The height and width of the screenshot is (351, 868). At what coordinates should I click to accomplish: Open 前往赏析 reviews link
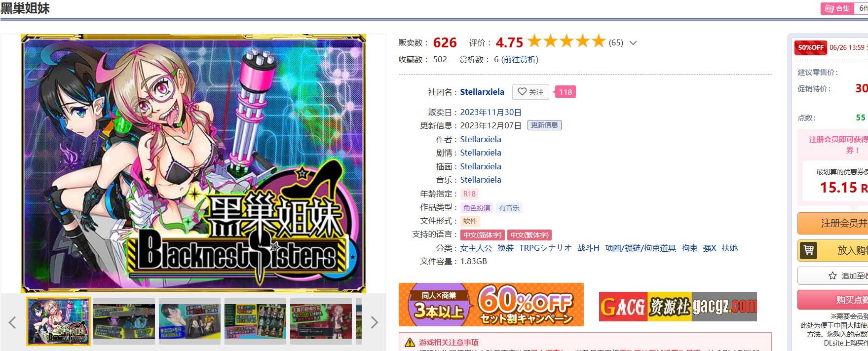[520, 59]
